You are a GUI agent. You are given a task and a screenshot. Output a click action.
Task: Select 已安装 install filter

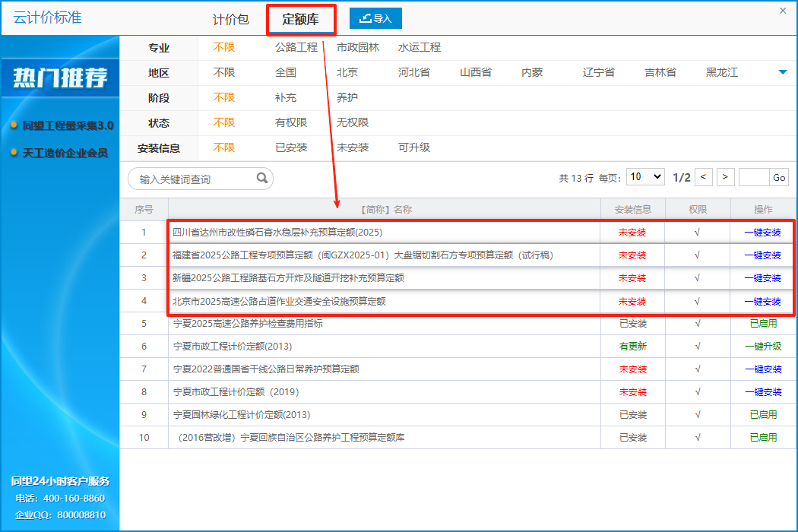[291, 147]
